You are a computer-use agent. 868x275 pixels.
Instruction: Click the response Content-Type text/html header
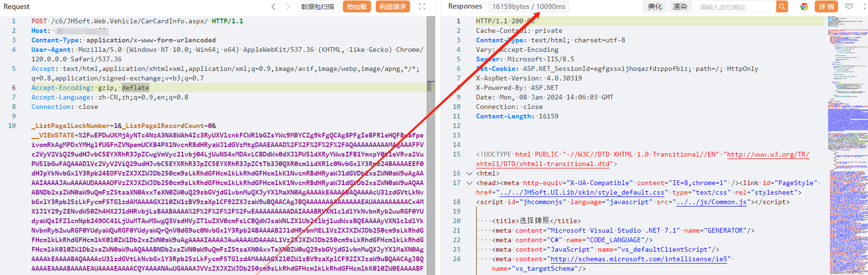pos(551,40)
